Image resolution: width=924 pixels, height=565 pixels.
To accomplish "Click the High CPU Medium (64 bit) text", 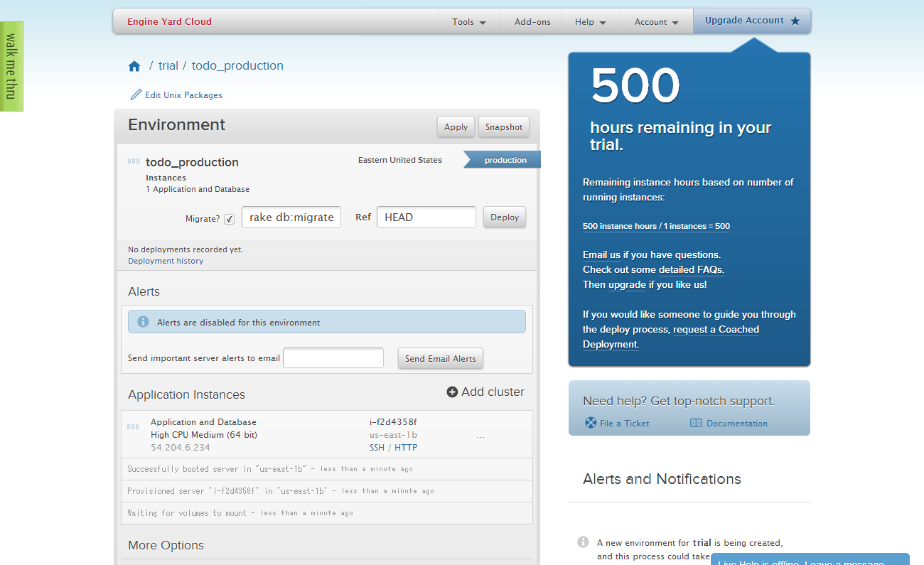I will pos(204,435).
